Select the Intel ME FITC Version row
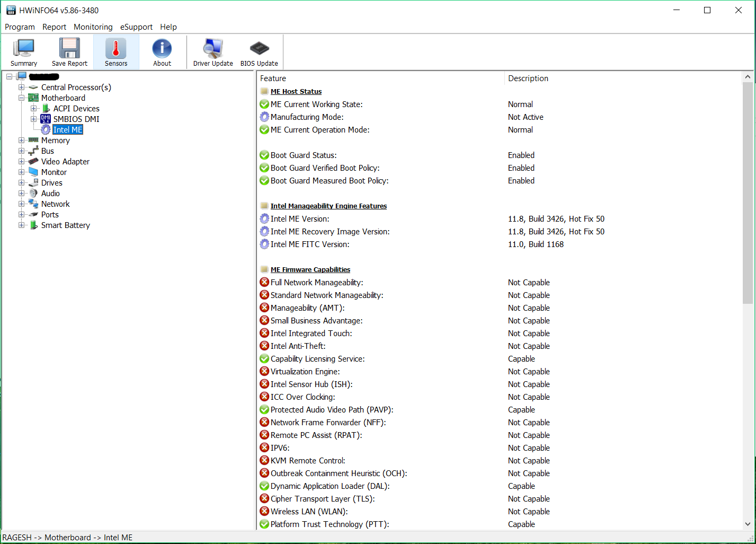Image resolution: width=756 pixels, height=544 pixels. (x=500, y=244)
